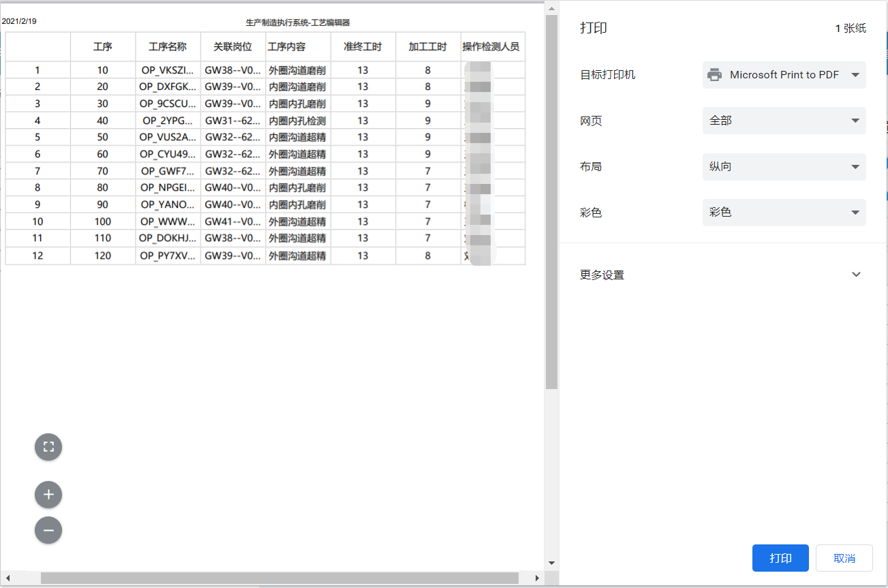Click the cell OP_VKSZI...
Image resolution: width=888 pixels, height=588 pixels.
tap(168, 70)
